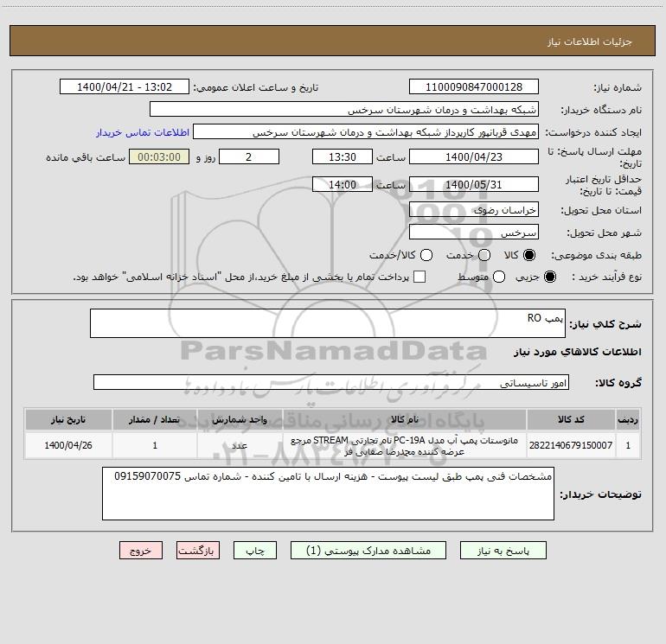Click the need number field 1100090847000128

(474, 86)
